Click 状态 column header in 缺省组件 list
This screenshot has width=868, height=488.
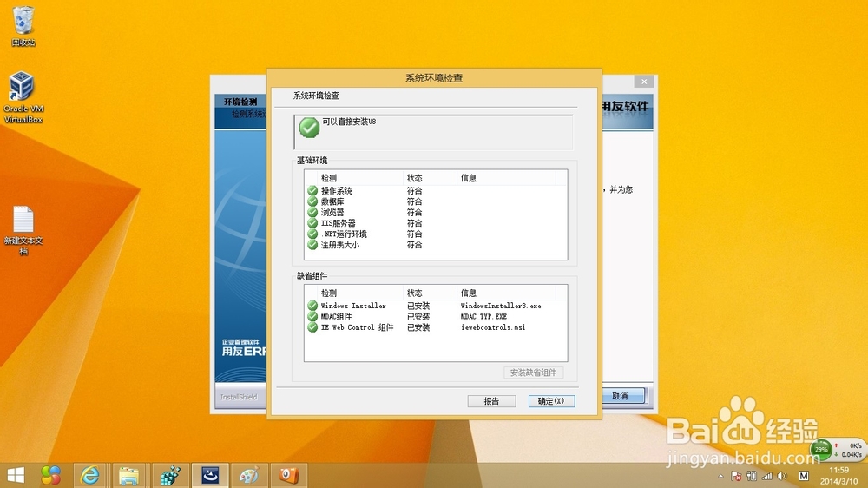click(x=430, y=293)
